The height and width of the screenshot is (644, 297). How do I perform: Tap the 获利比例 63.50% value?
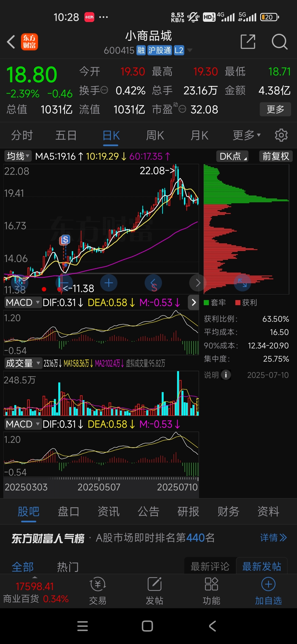276,319
